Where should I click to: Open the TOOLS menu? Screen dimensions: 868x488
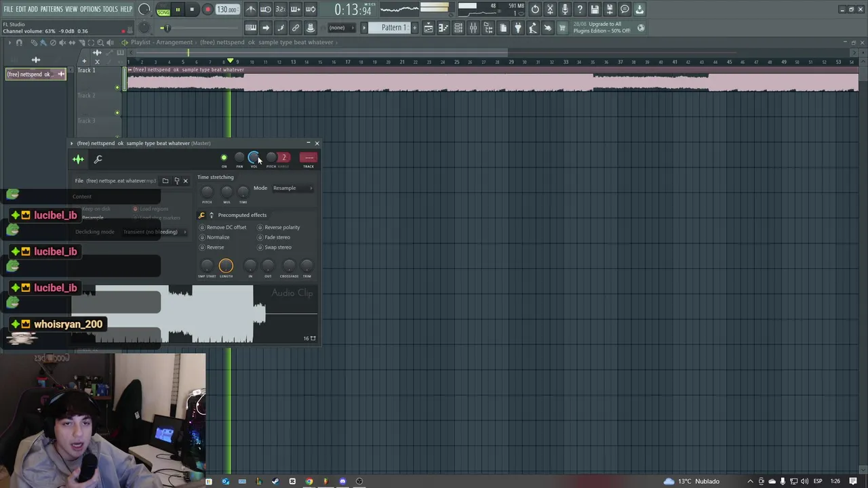coord(111,9)
